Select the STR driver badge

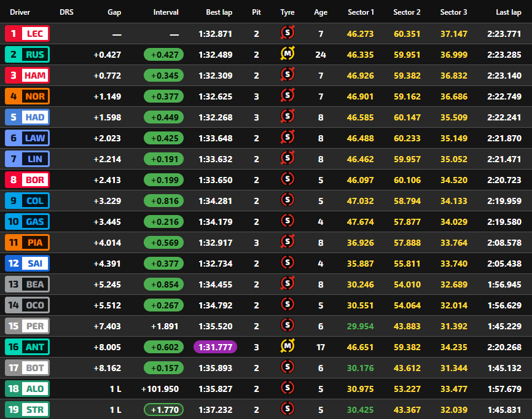[27, 410]
